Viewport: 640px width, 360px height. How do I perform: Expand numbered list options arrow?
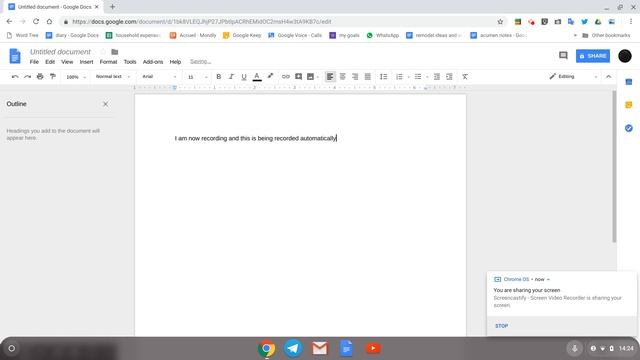409,77
